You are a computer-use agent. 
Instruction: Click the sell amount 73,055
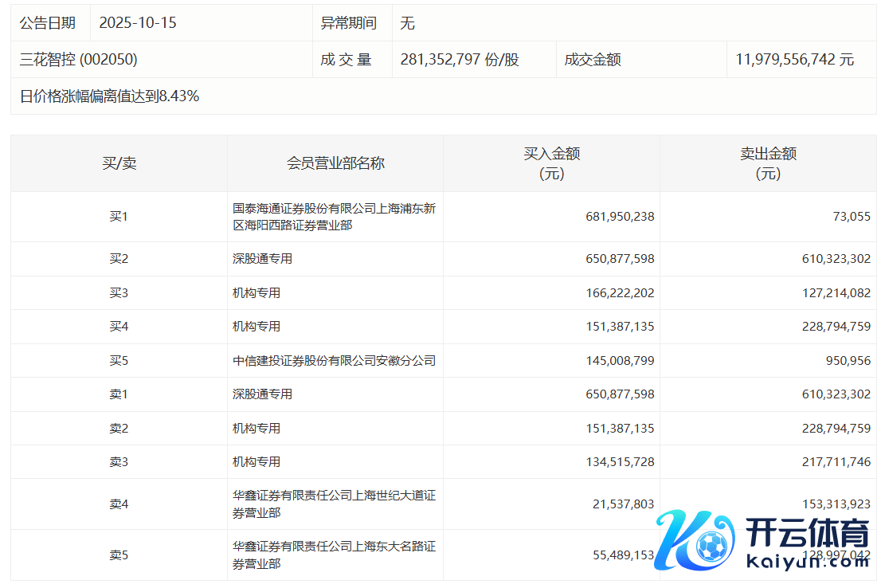(851, 217)
